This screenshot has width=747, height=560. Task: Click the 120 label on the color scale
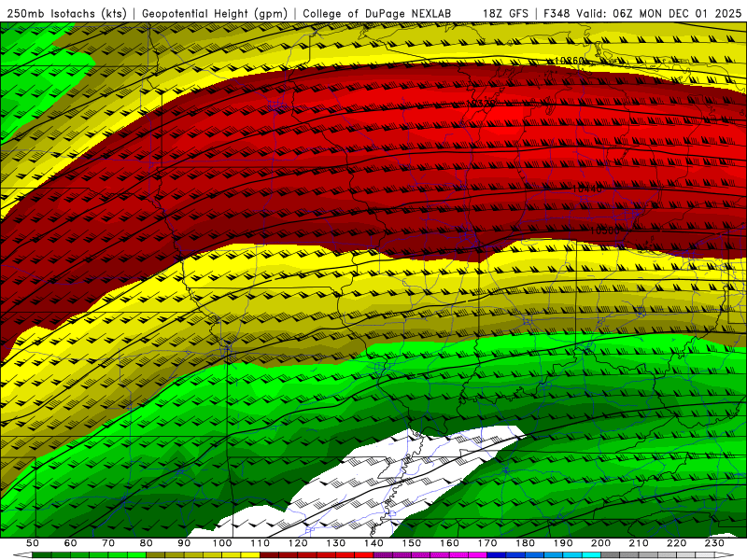pos(298,543)
